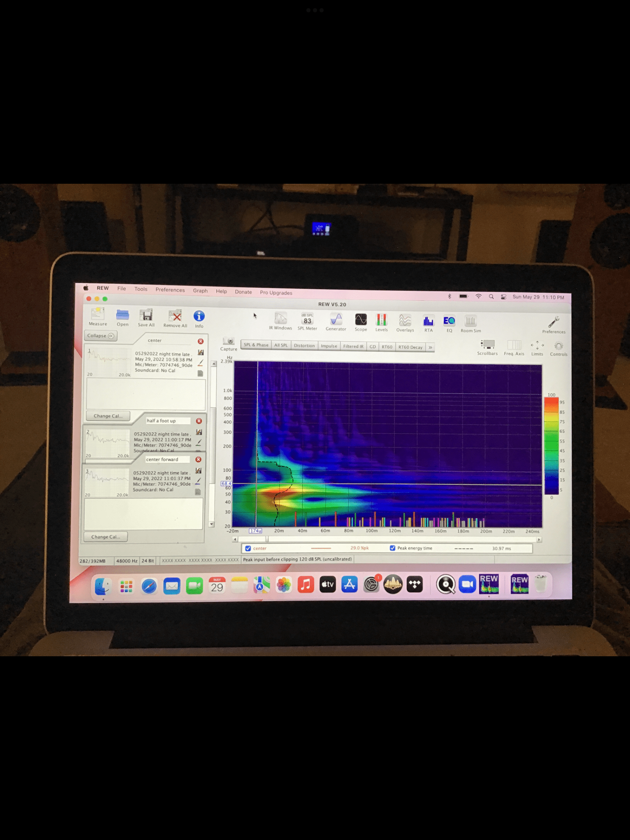Open the IR Windows tool
Viewport: 630px width, 840px height.
(281, 321)
